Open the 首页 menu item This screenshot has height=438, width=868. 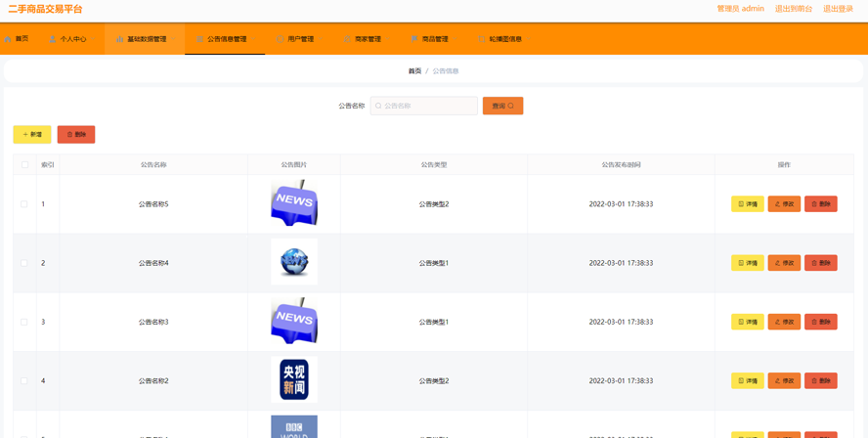click(x=22, y=39)
